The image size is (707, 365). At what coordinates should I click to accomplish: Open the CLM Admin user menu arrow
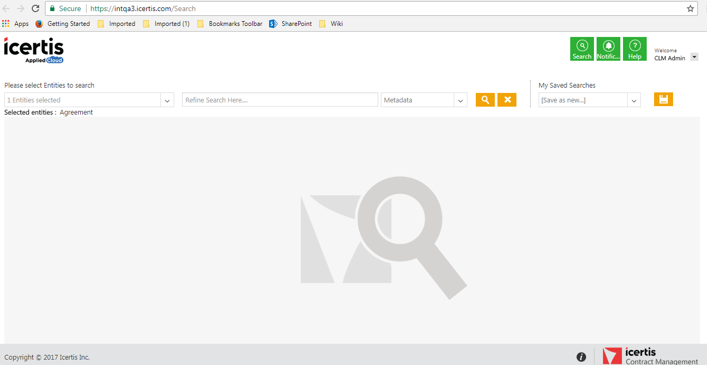(694, 57)
